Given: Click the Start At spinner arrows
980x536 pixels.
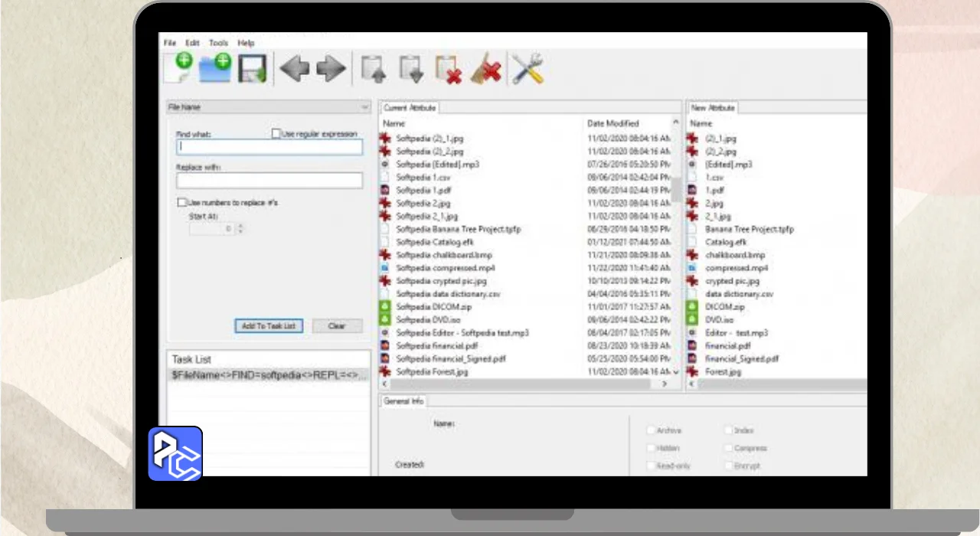Looking at the screenshot, I should point(240,229).
